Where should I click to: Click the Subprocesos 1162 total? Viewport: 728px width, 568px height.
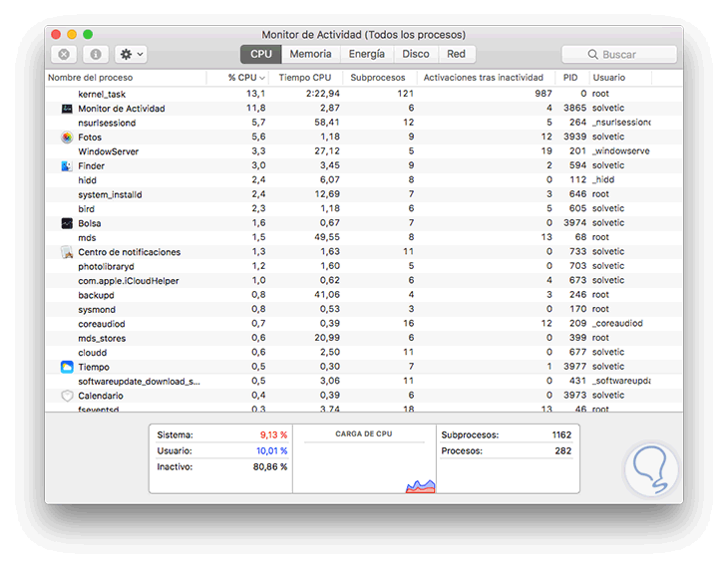[561, 435]
